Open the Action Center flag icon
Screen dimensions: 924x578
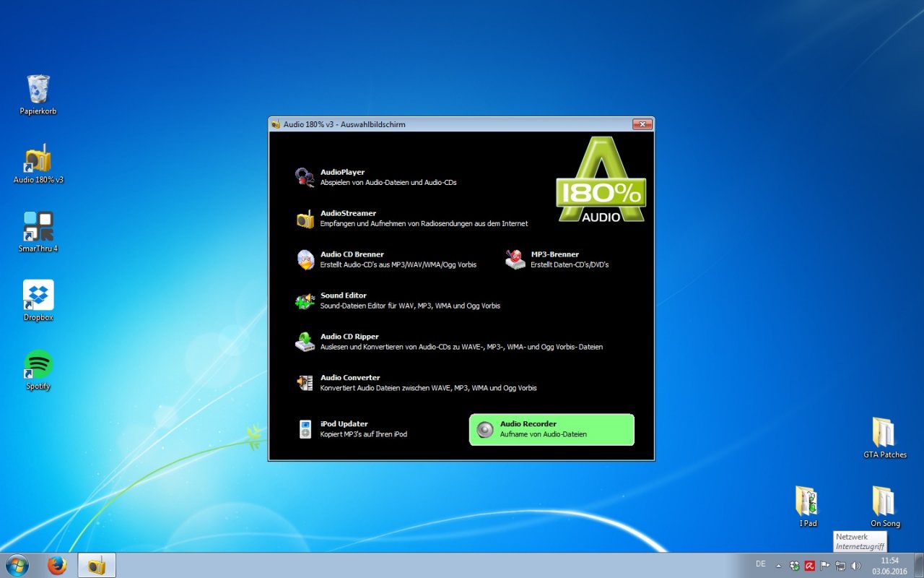(x=825, y=566)
